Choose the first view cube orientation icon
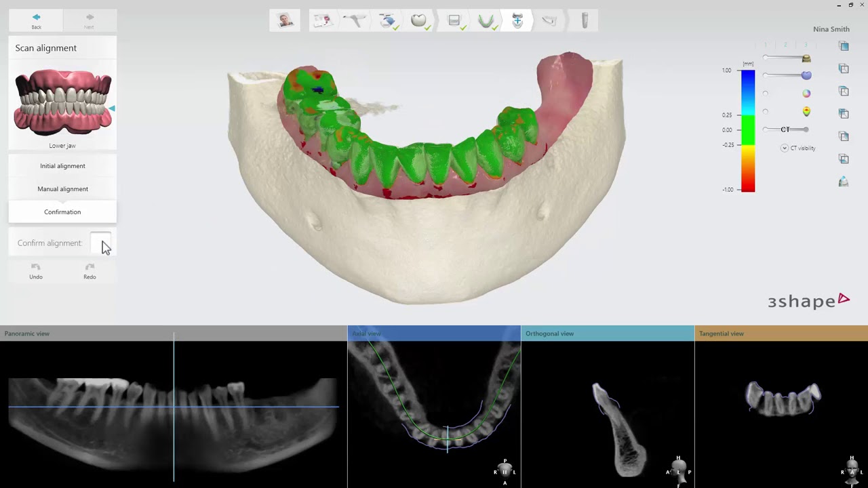The image size is (868, 488). pos(844,46)
